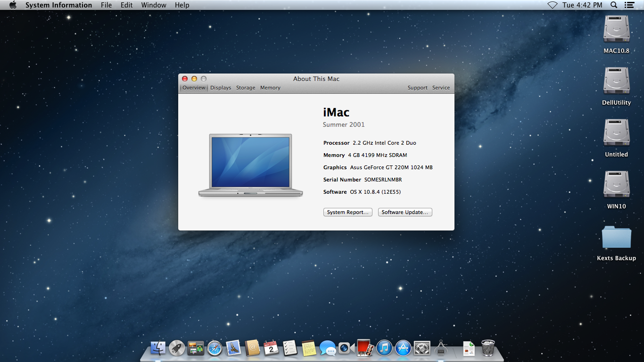Viewport: 644px width, 362px height.
Task: Click serial number SOMESRLNMBR
Action: 383,180
